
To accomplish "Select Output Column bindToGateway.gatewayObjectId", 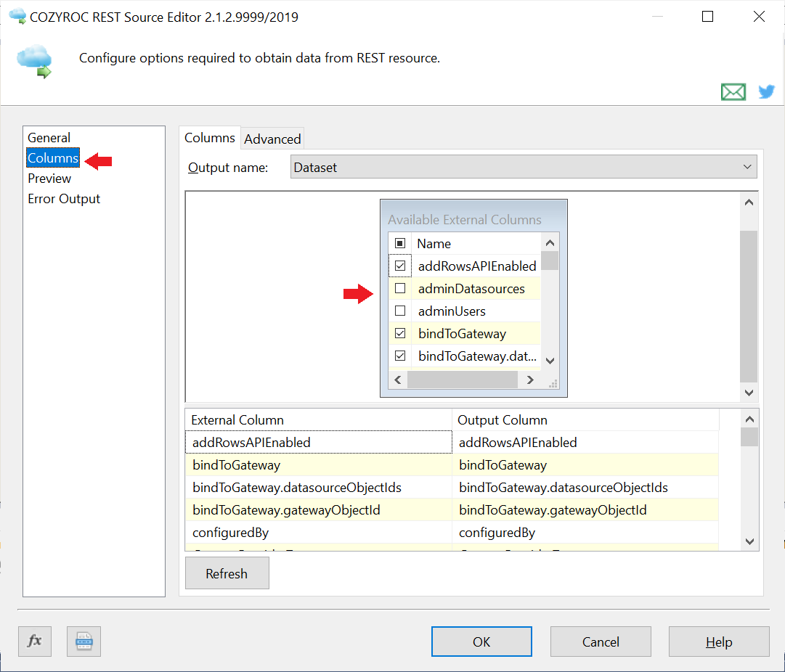I will 586,510.
